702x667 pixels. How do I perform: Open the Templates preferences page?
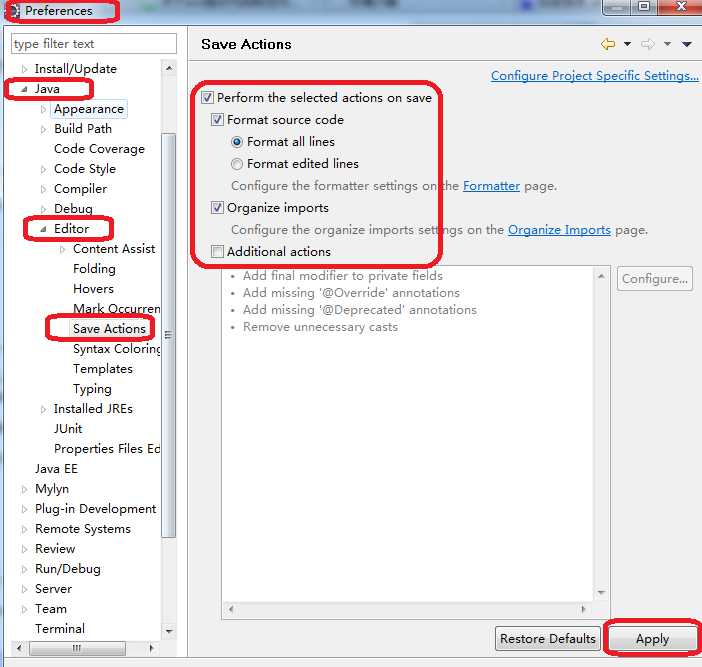[103, 369]
